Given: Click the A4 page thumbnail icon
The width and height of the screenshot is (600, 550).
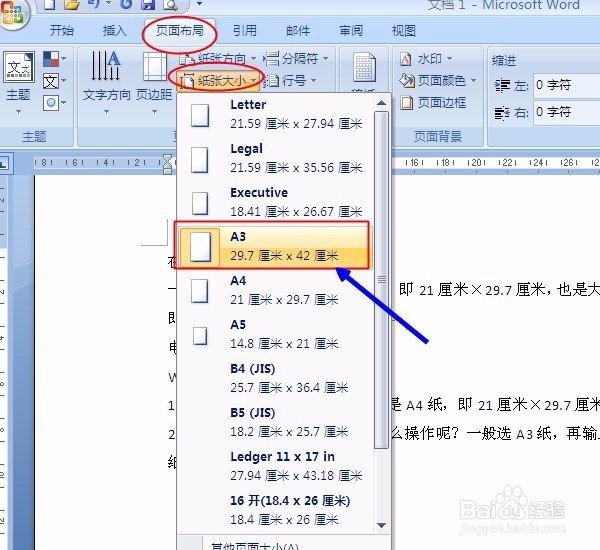Looking at the screenshot, I should 200,291.
